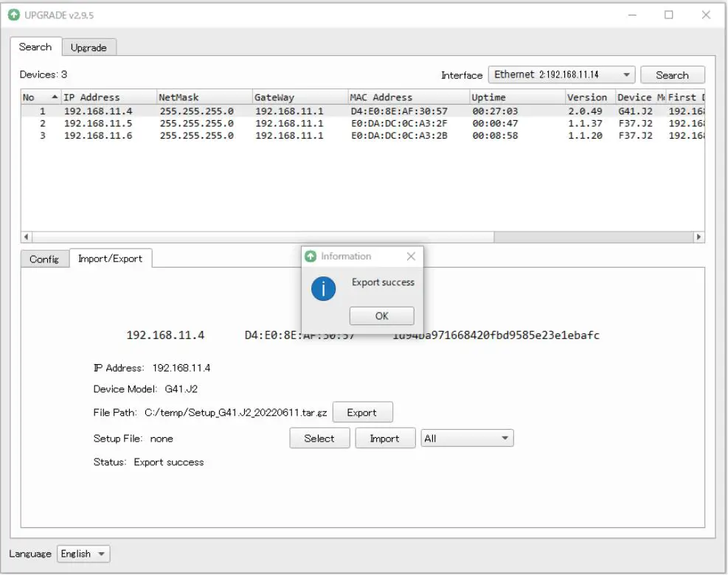Close the UPGRADE window

[x=706, y=15]
